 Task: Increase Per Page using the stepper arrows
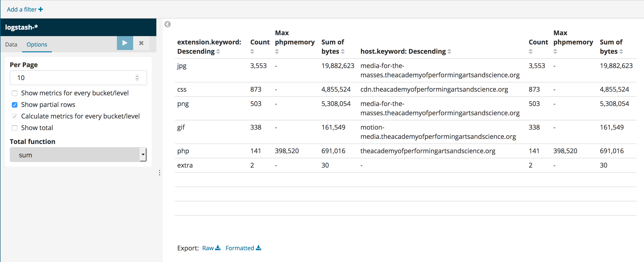[x=137, y=76]
